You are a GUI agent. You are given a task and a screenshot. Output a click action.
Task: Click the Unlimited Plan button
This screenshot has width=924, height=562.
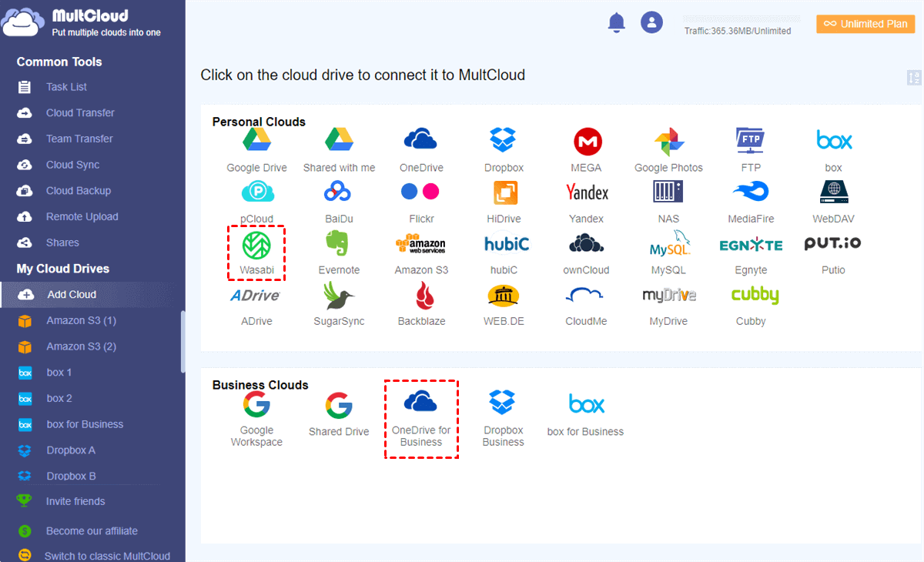tap(865, 24)
